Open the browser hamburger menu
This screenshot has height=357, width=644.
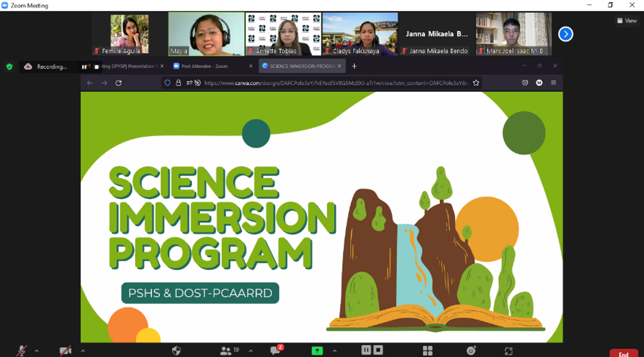point(553,83)
